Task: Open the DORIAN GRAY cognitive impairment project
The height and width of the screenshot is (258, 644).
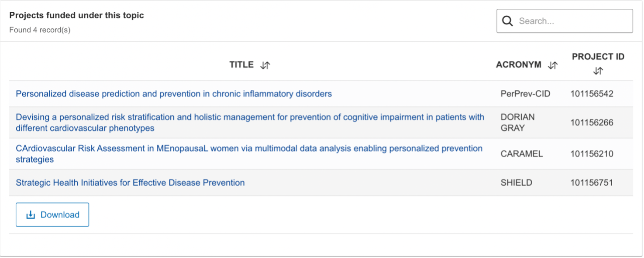Action: coord(250,122)
